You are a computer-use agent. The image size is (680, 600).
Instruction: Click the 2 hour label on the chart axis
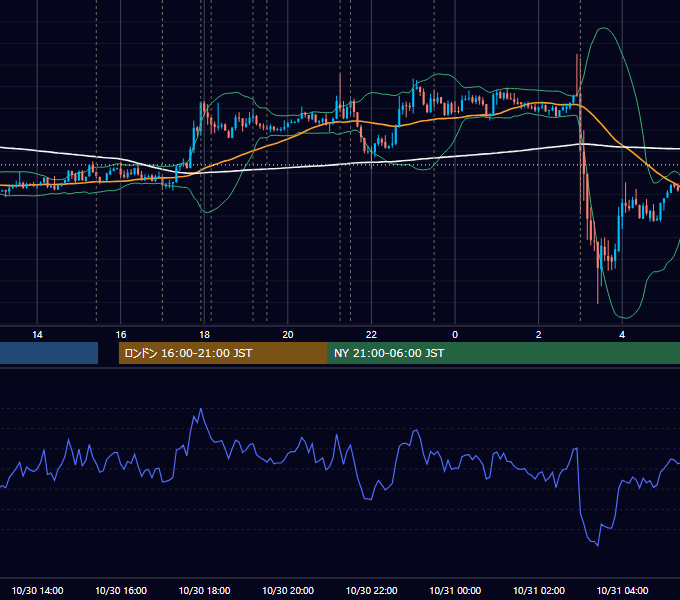click(538, 335)
